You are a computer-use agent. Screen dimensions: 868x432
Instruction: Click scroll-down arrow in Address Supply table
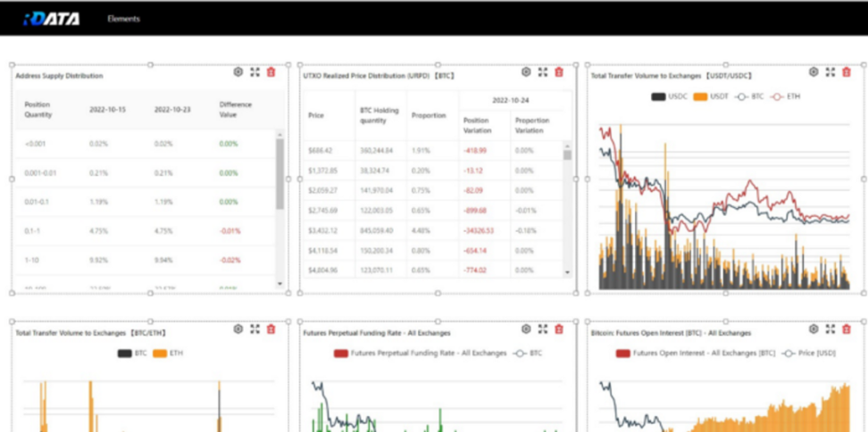coord(280,283)
